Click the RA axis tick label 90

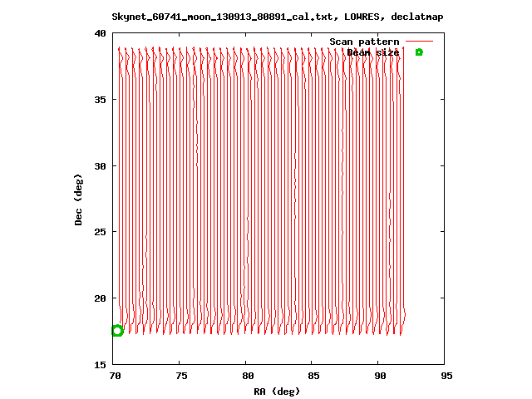pyautogui.click(x=381, y=376)
